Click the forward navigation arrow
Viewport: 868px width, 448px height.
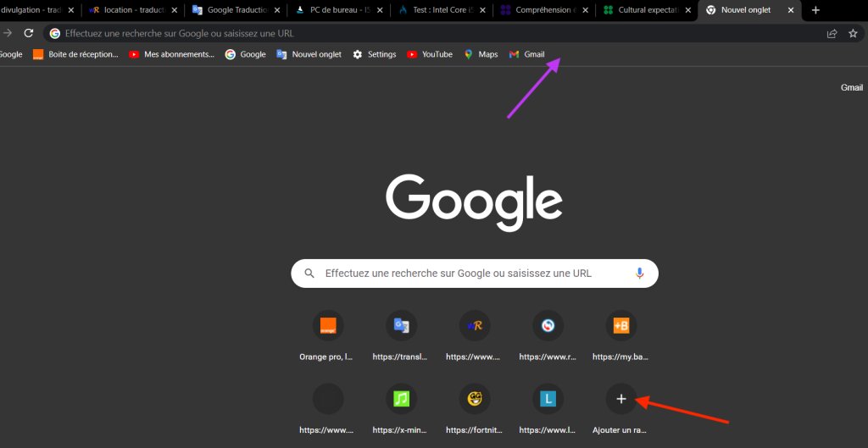coord(7,33)
